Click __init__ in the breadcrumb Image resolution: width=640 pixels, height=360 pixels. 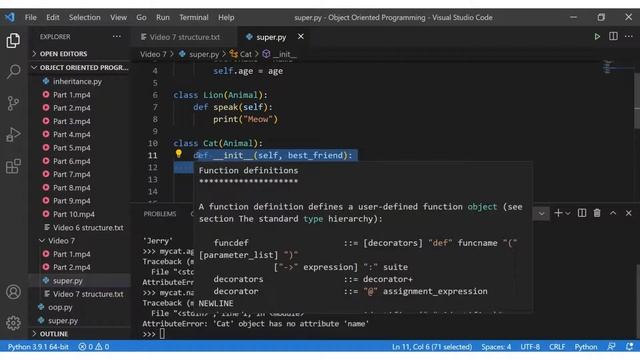coord(279,54)
